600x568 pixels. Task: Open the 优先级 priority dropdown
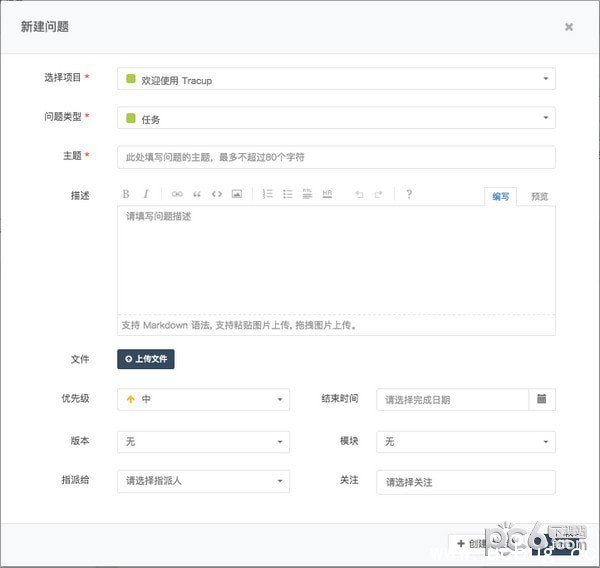pos(203,399)
